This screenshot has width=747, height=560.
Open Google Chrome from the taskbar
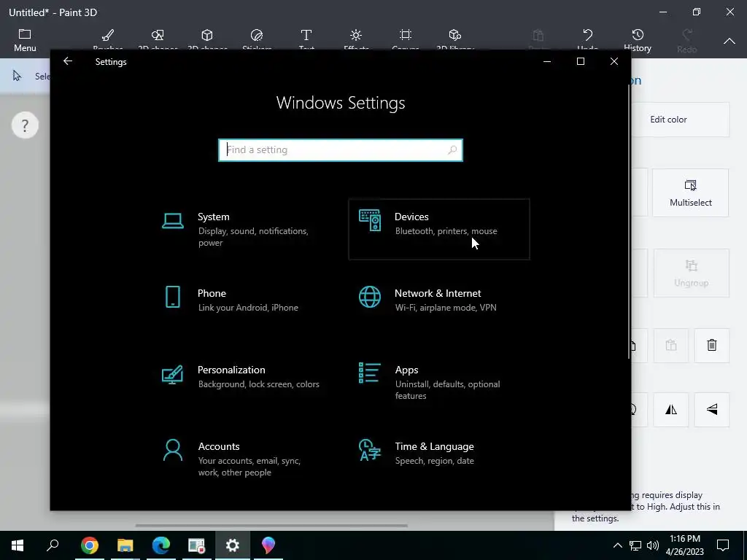tap(89, 545)
